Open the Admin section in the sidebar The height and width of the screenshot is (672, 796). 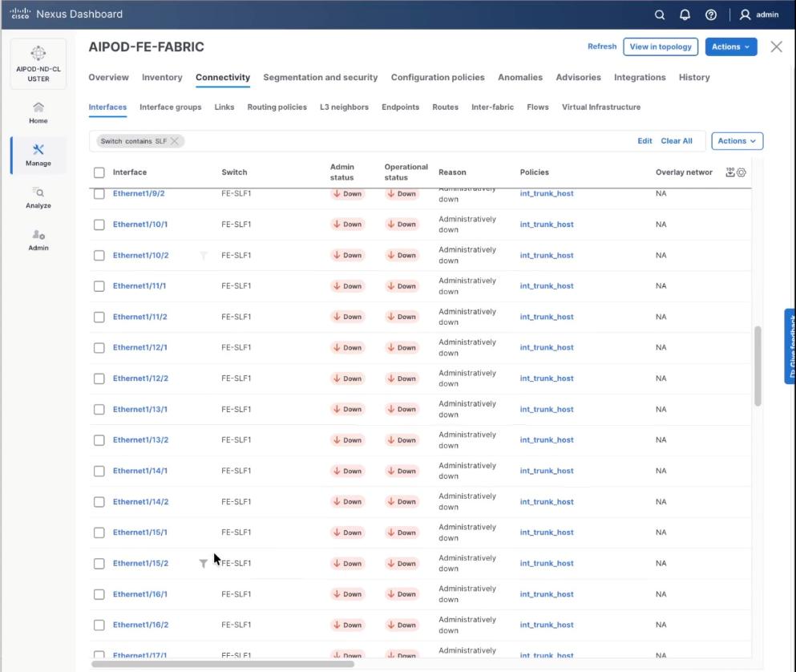[38, 241]
